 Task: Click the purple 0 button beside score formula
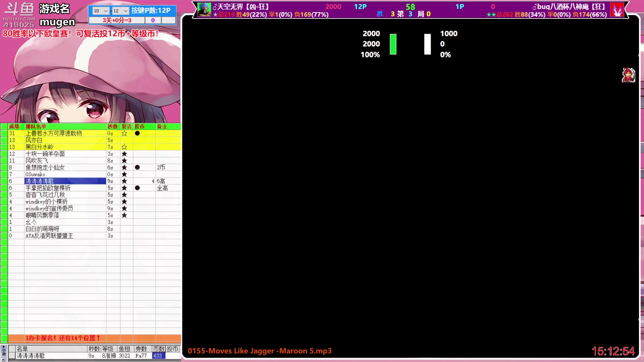pos(153,20)
